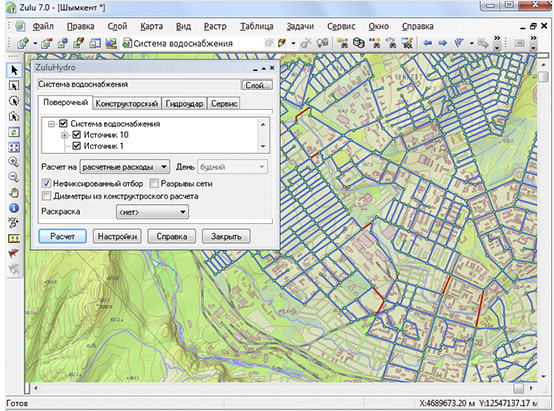Click the globe icon in menu bar
Viewport: 554px width, 411px height.
click(20, 26)
